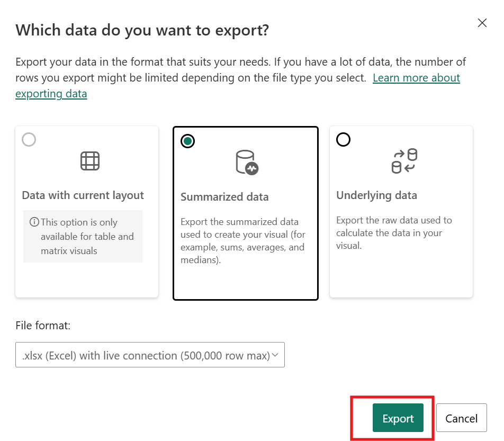Click the green Export button

point(398,418)
